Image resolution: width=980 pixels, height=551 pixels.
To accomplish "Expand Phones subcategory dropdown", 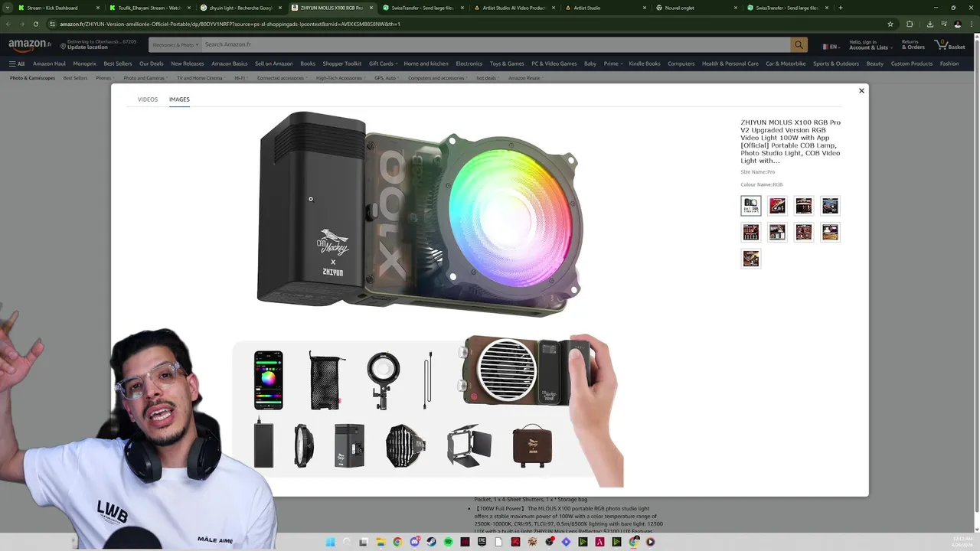I will (105, 78).
